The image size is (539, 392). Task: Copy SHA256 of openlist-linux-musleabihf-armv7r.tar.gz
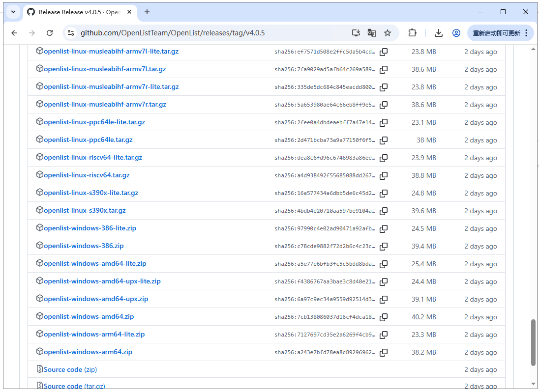[x=384, y=105]
